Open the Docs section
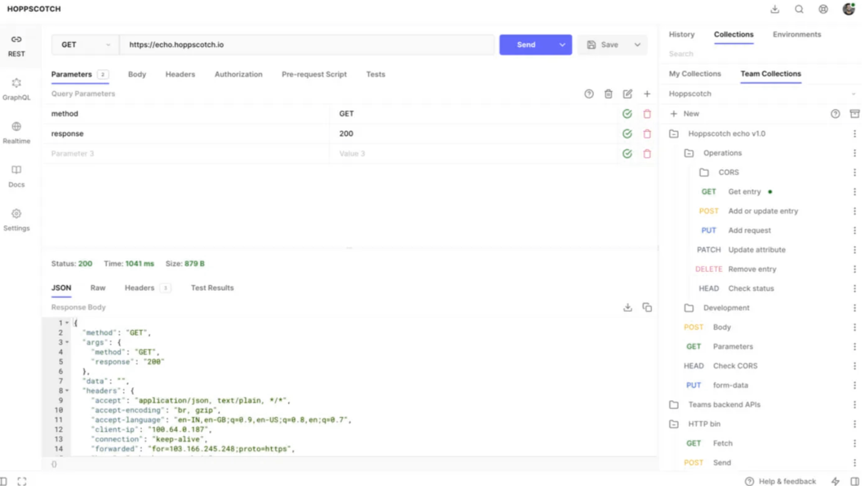868x486 pixels. [16, 177]
